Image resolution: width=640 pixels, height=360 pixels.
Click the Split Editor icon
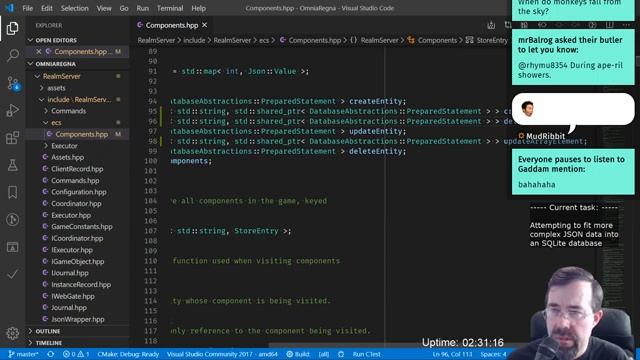(x=609, y=25)
